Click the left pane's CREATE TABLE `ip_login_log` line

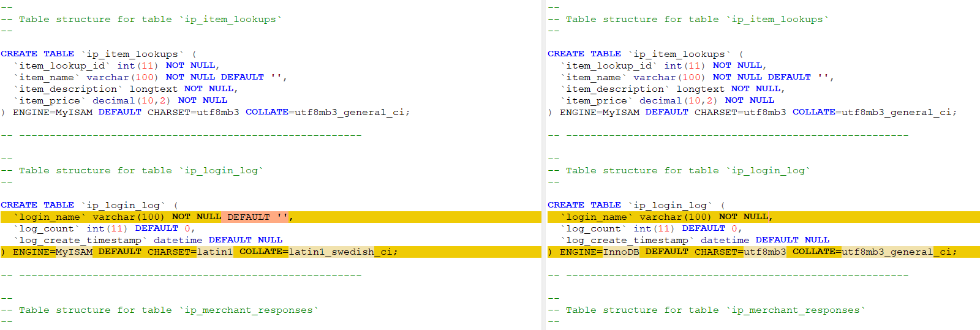pyautogui.click(x=89, y=205)
